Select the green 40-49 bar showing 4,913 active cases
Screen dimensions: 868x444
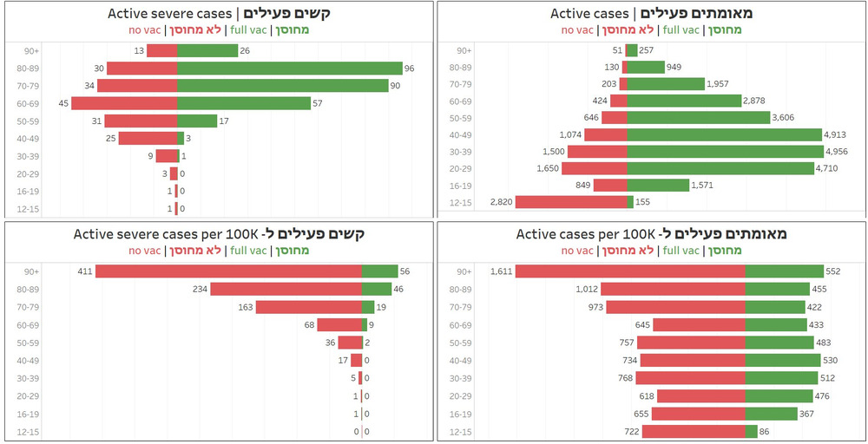[724, 134]
